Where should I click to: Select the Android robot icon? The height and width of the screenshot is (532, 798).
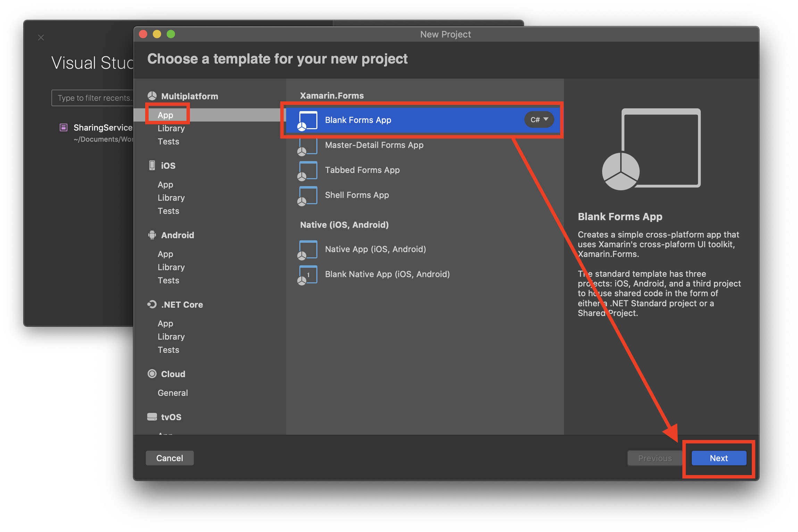[152, 235]
